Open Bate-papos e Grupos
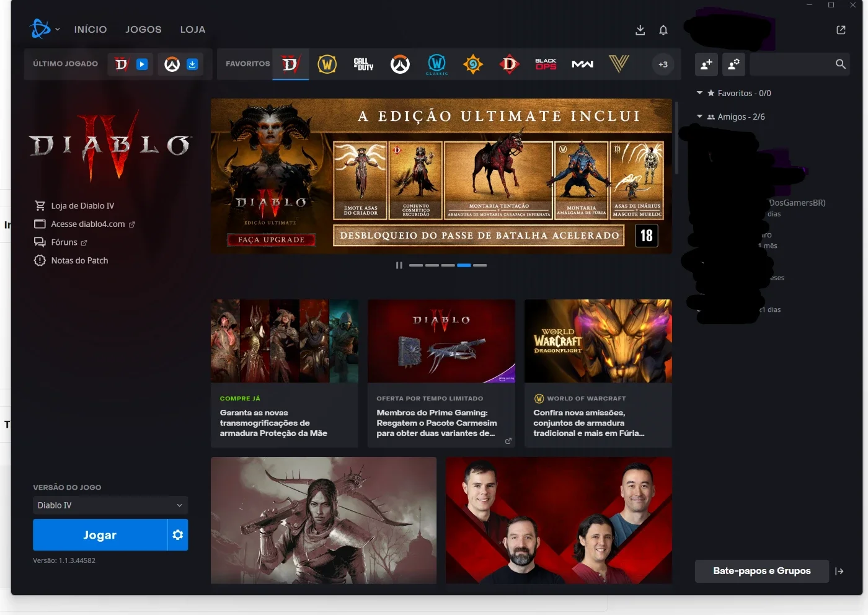This screenshot has width=868, height=615. (x=762, y=571)
